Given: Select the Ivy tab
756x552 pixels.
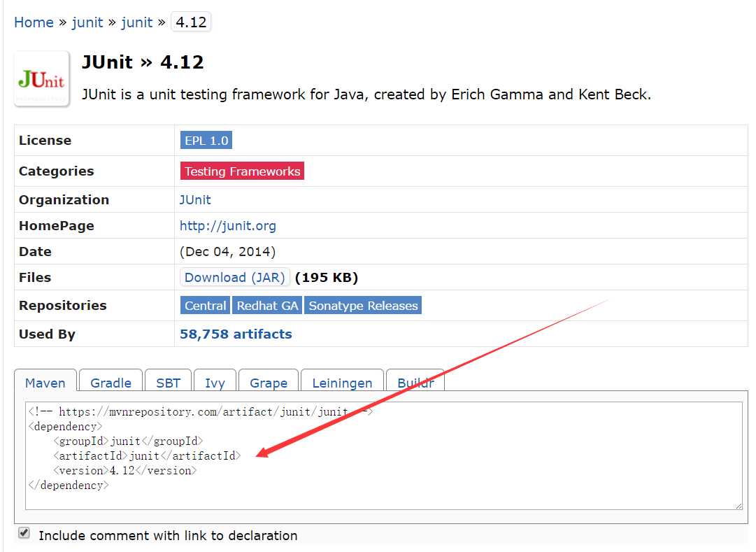Looking at the screenshot, I should pos(215,383).
